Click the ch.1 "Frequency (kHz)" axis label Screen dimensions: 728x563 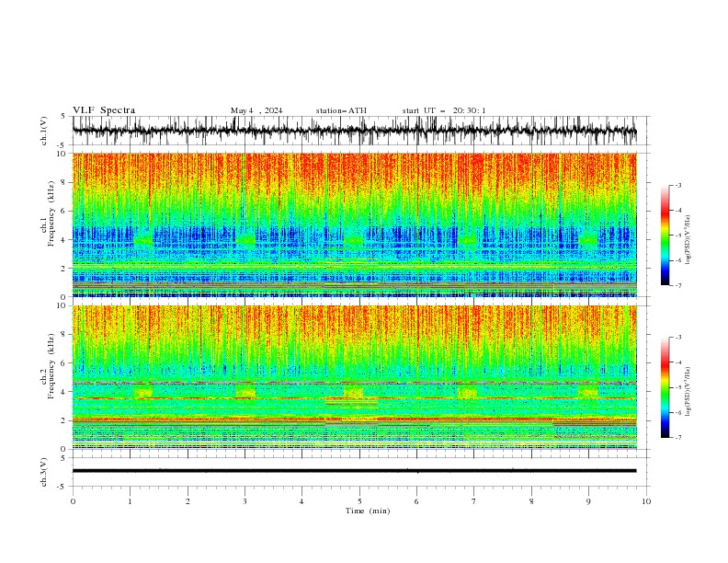coord(52,213)
